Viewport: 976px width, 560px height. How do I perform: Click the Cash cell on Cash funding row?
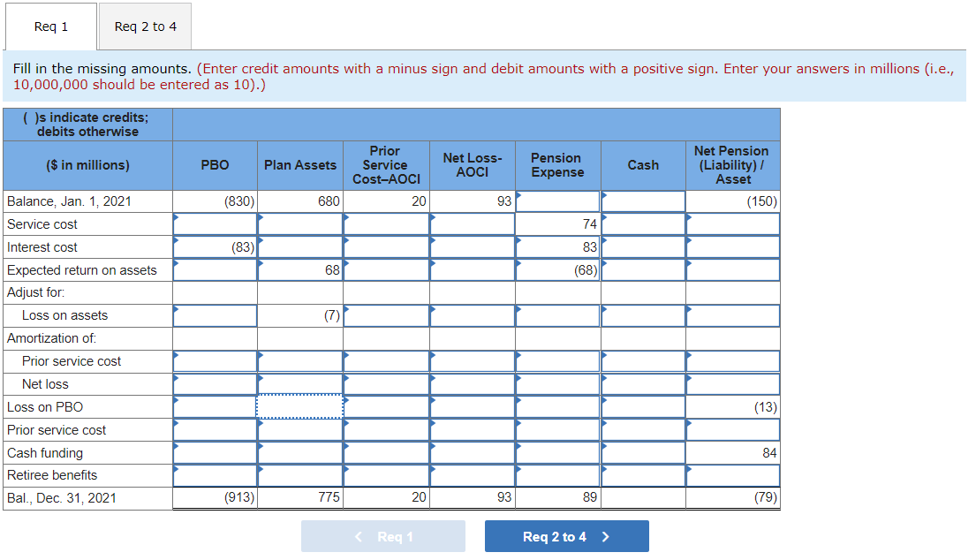click(x=643, y=452)
